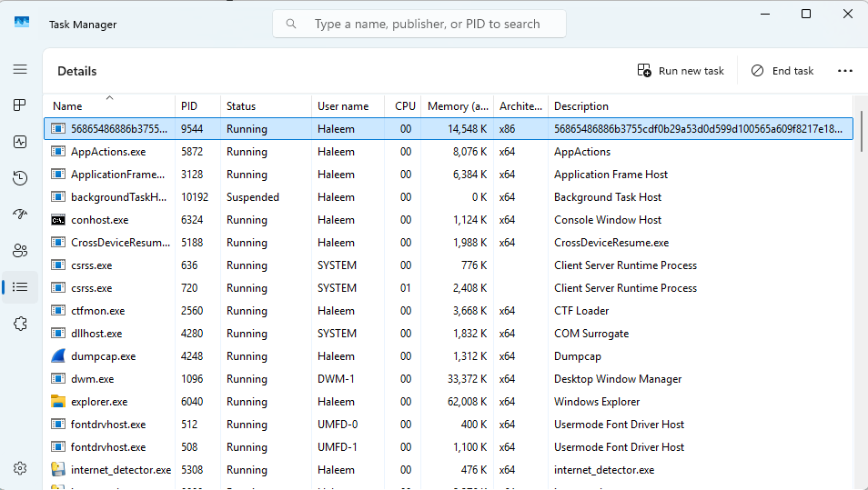Click the DWM-1 user name cell
The image size is (868, 490).
pyautogui.click(x=336, y=379)
